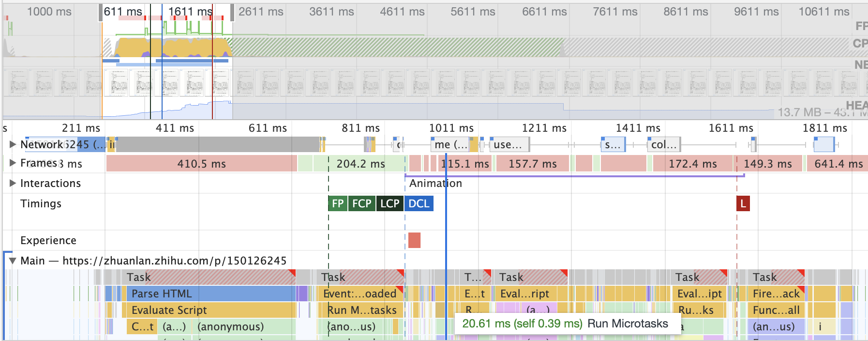The width and height of the screenshot is (868, 341).
Task: Select the Task above Fire...ack
Action: (x=776, y=277)
